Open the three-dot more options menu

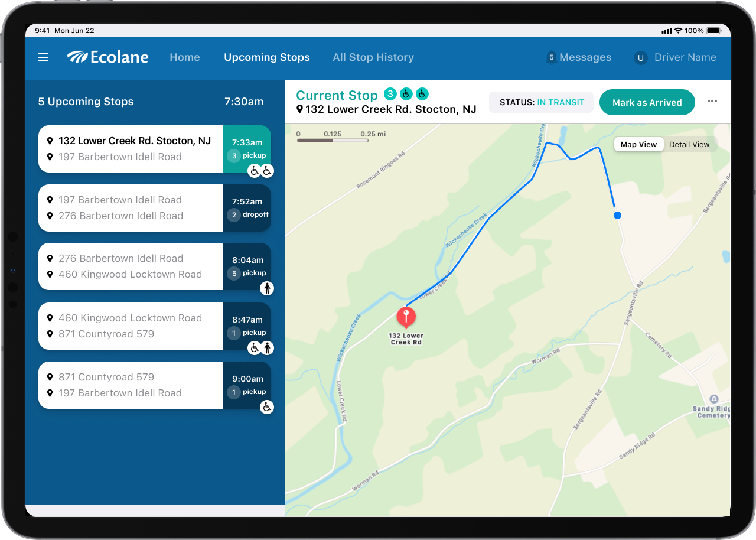712,102
